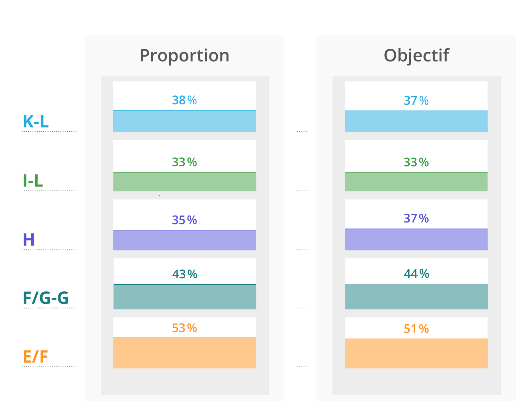
Task: Click the 53% value under Proportion
Action: coord(184,328)
